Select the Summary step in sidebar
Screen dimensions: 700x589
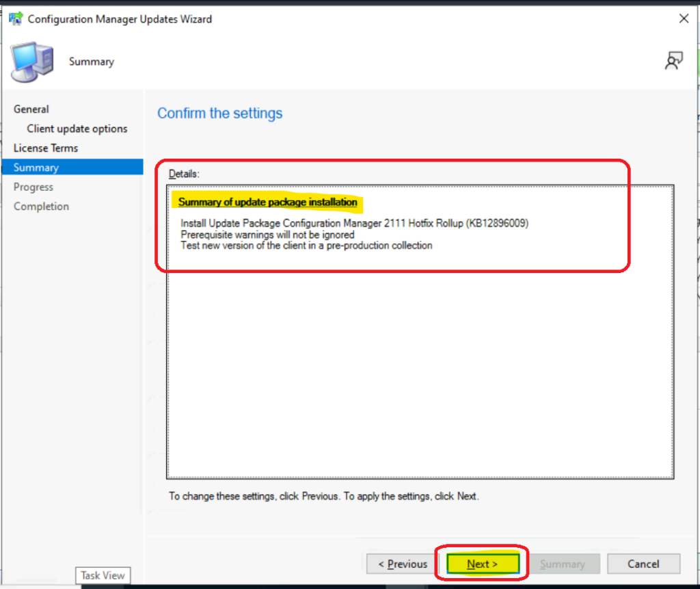(x=72, y=167)
